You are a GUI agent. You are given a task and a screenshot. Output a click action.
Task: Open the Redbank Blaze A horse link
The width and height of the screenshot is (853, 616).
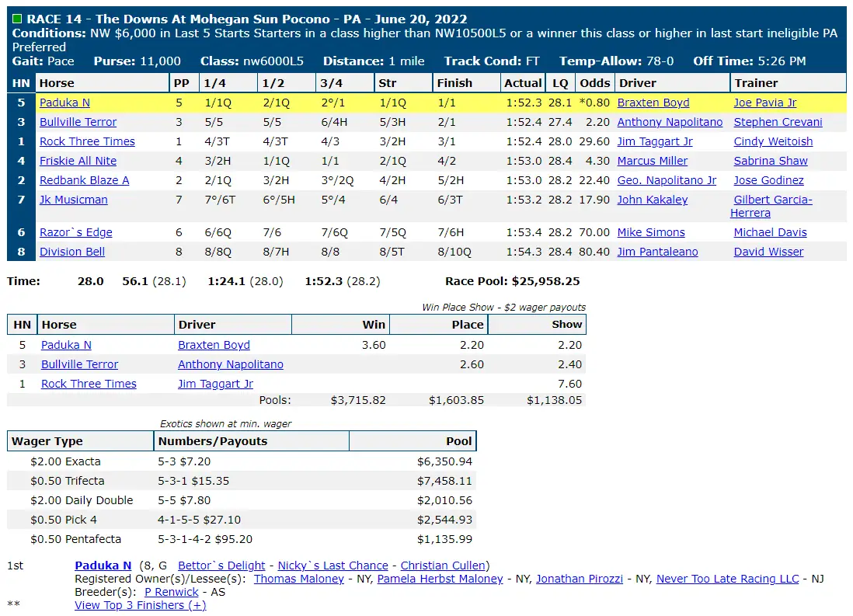point(85,181)
